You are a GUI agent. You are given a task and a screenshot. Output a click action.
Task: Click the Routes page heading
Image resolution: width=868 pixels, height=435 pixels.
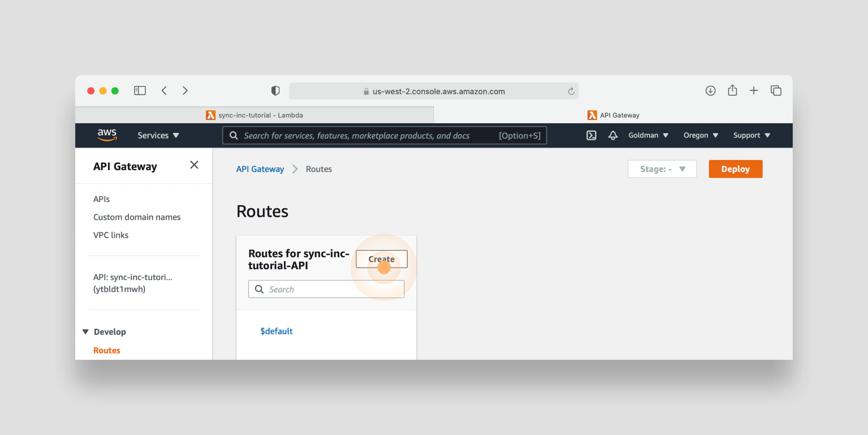tap(262, 211)
